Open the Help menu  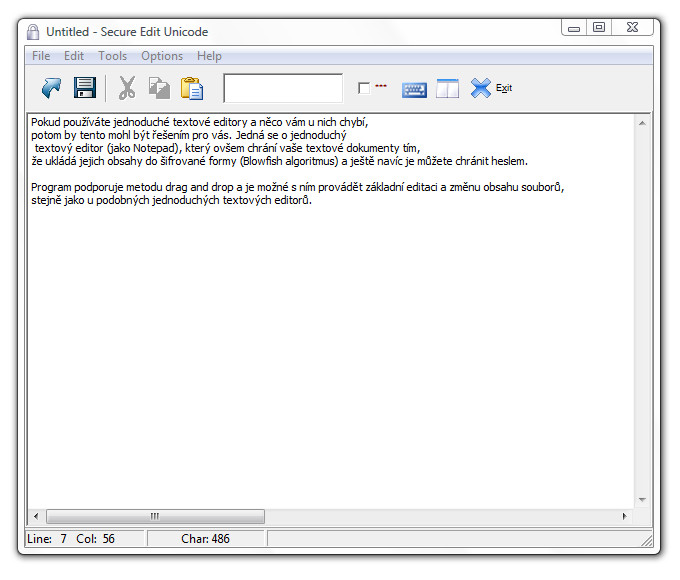click(x=209, y=56)
